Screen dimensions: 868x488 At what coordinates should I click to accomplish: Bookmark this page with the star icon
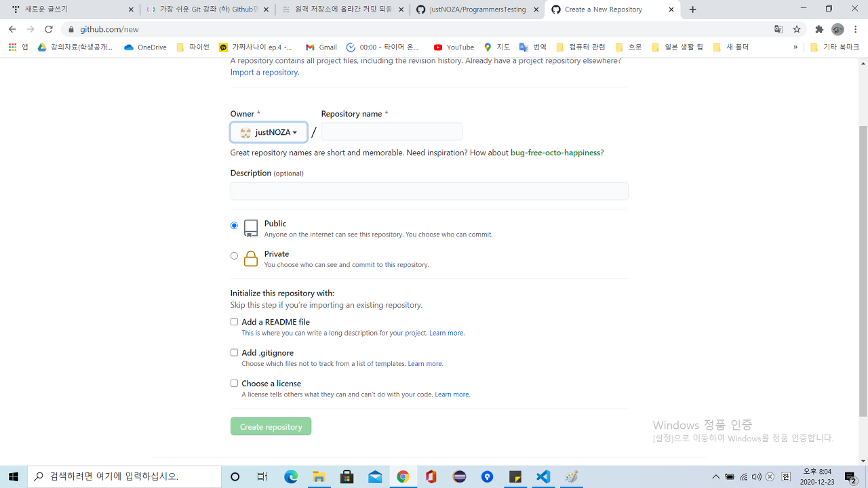tap(797, 29)
